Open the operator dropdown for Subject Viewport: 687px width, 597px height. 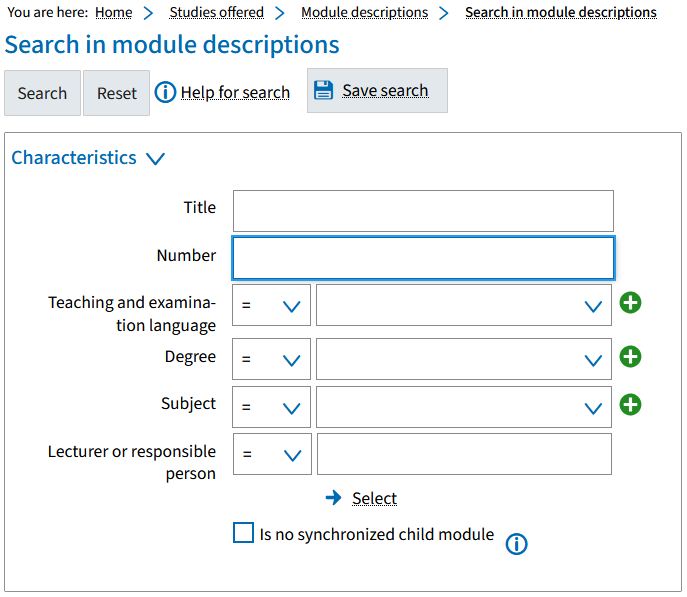click(x=271, y=407)
